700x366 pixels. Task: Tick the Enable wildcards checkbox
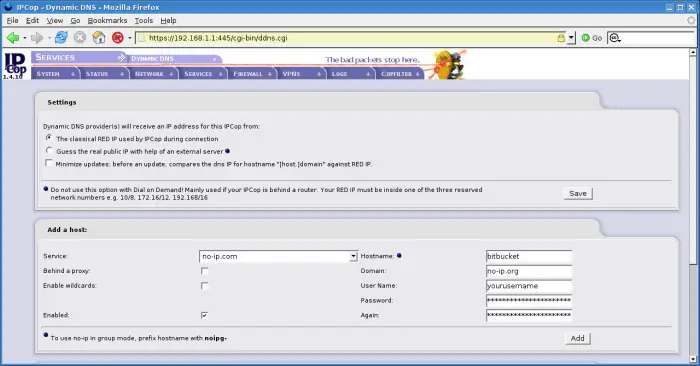tap(204, 286)
